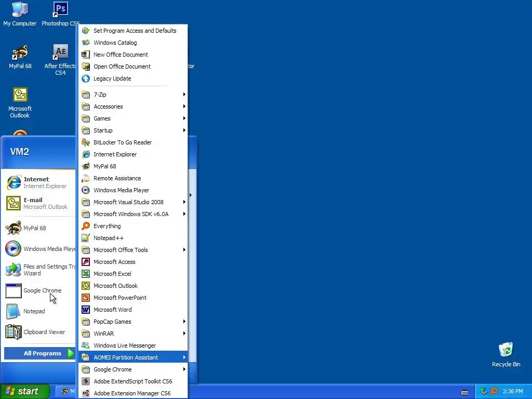The height and width of the screenshot is (399, 532).
Task: Open Notepad from recent programs list
Action: point(39,311)
